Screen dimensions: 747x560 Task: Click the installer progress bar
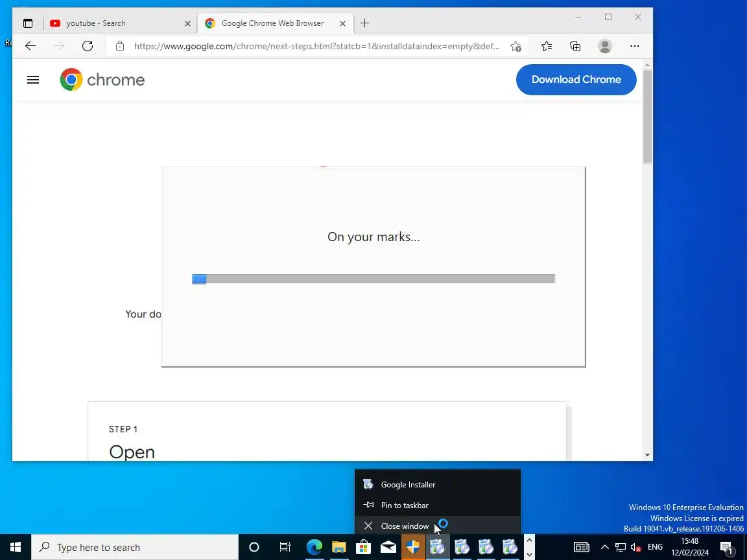tap(373, 279)
